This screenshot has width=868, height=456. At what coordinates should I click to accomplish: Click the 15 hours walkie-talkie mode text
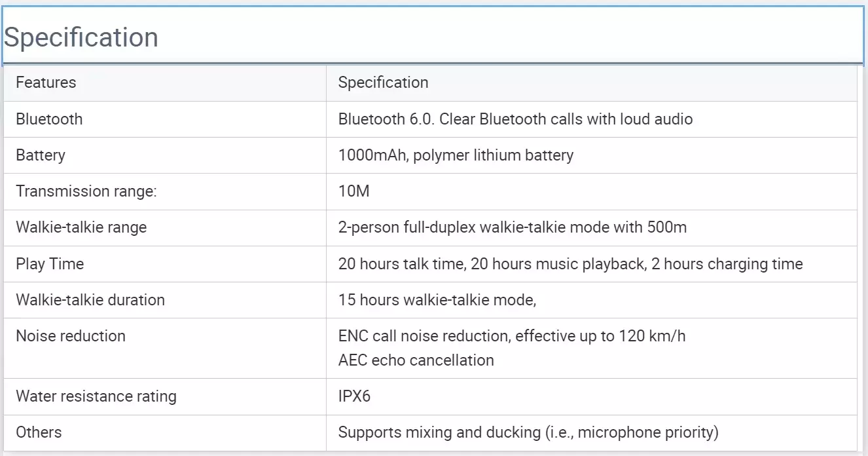[x=437, y=300]
